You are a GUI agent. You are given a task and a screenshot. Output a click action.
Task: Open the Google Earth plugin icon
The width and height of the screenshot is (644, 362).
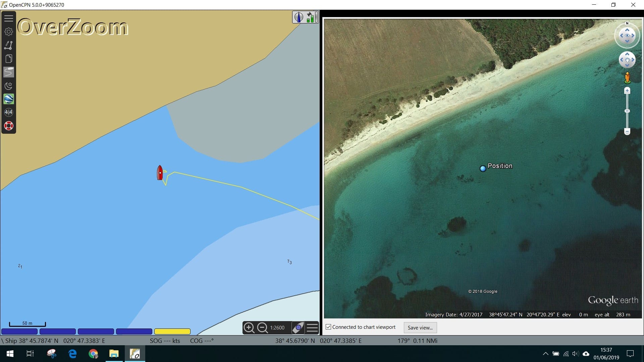pyautogui.click(x=9, y=99)
